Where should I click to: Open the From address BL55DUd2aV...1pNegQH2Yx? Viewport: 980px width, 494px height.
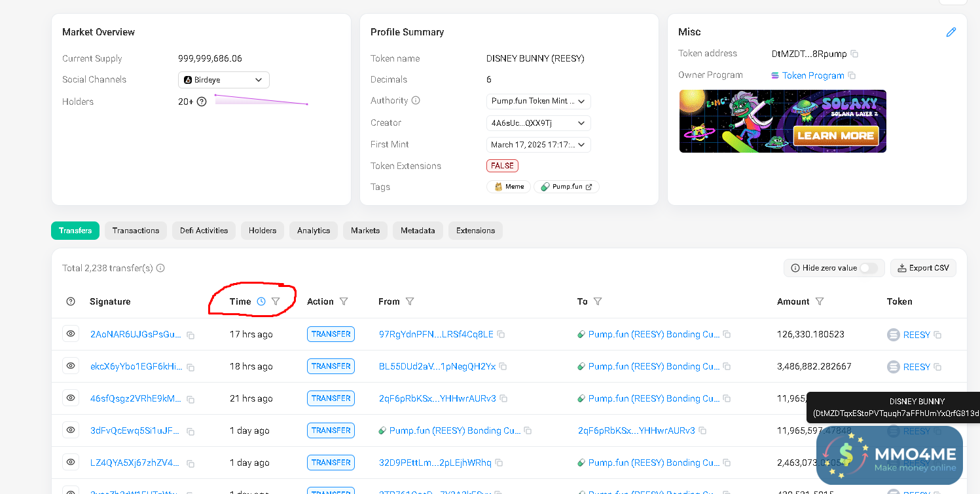point(437,366)
